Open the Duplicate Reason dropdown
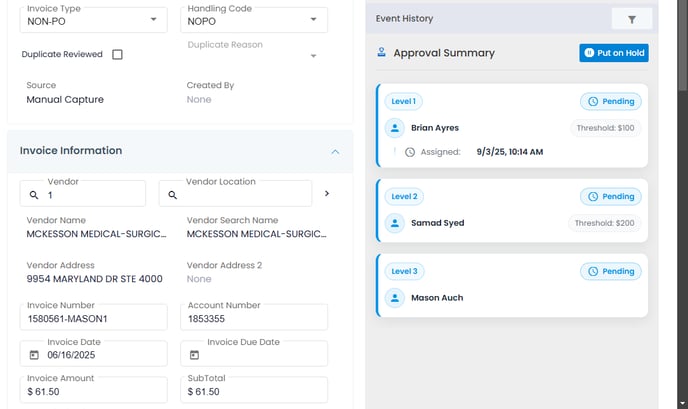This screenshot has width=688, height=409. point(313,56)
